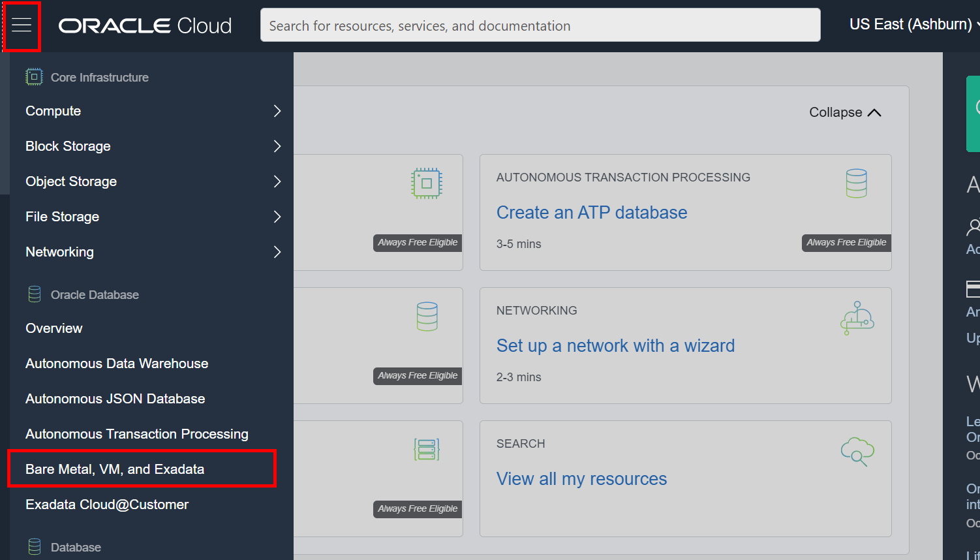
Task: Open Set up a network with a wizard
Action: click(615, 346)
